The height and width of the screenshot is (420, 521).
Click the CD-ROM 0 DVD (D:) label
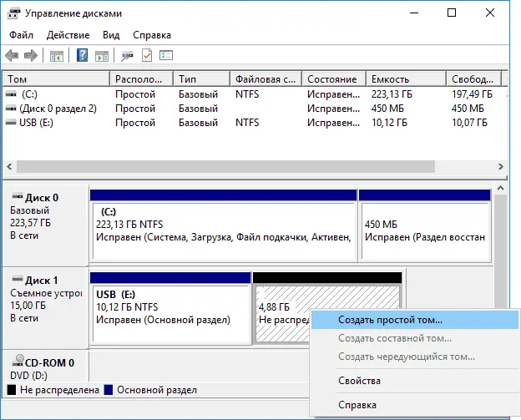pyautogui.click(x=46, y=367)
